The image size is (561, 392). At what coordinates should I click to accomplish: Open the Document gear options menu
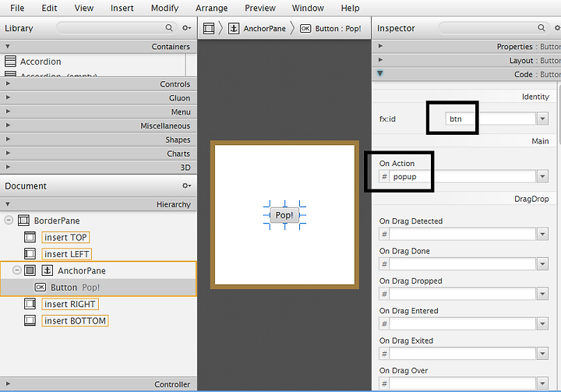[186, 185]
